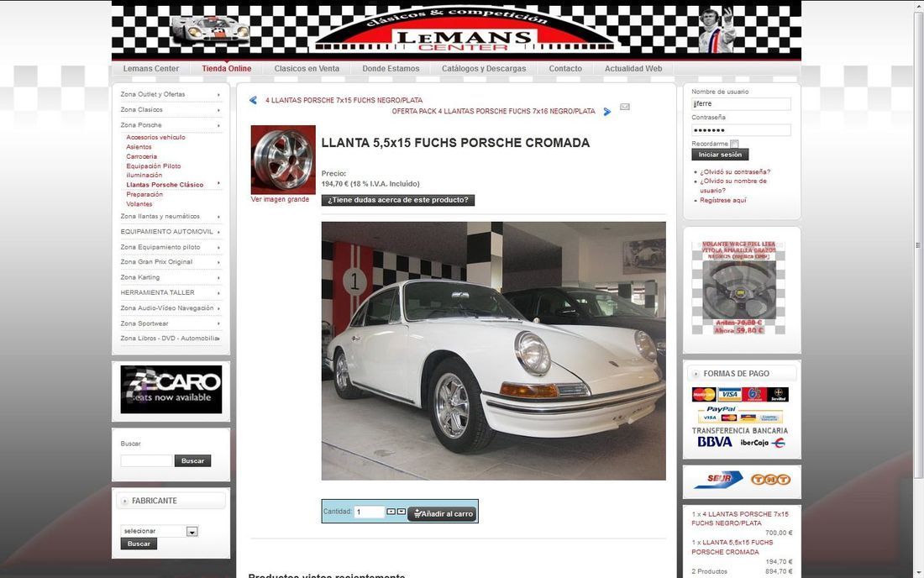Click Buscar button next to search field
Viewport: 924px width, 578px height.
pyautogui.click(x=192, y=460)
